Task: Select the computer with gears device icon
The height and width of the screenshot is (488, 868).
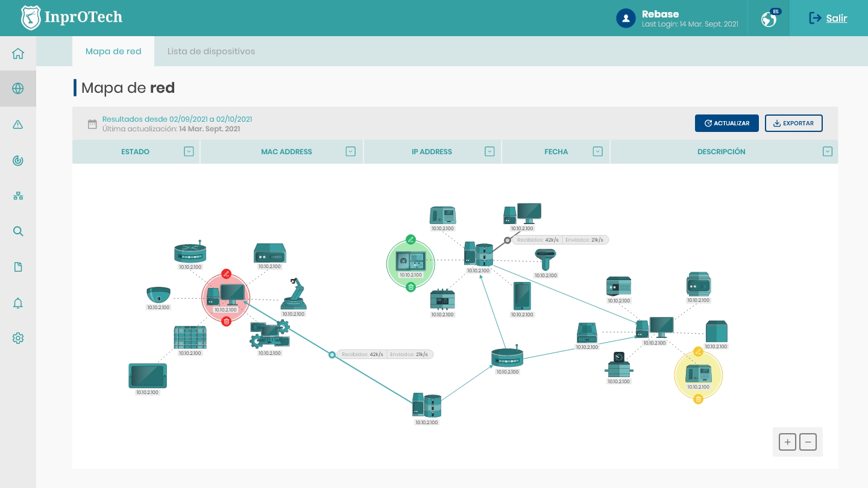Action: point(269,334)
